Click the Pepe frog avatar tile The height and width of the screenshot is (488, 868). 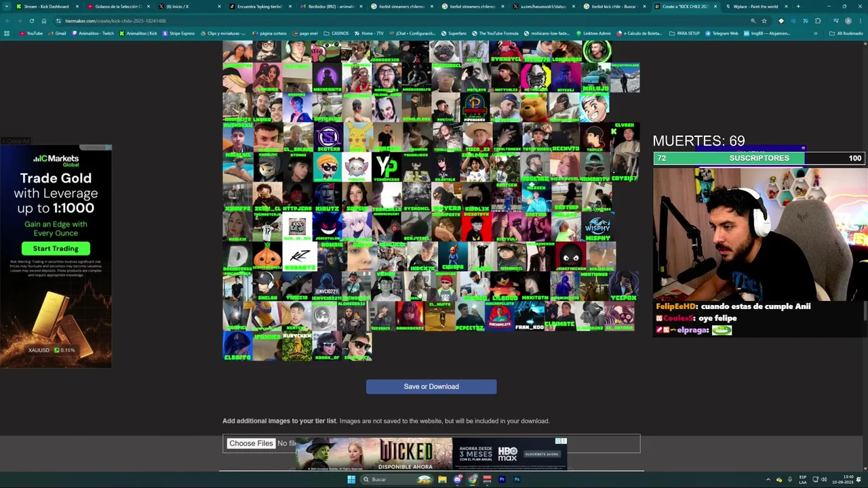coord(327,51)
